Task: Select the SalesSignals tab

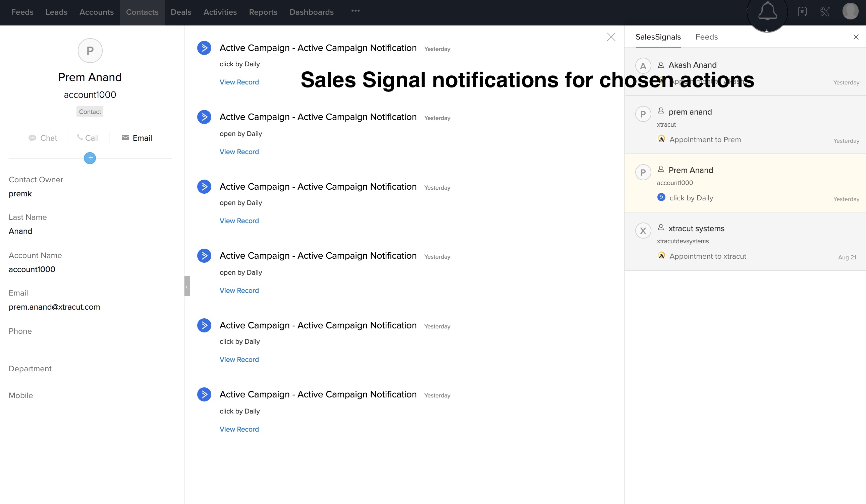Action: [x=658, y=37]
